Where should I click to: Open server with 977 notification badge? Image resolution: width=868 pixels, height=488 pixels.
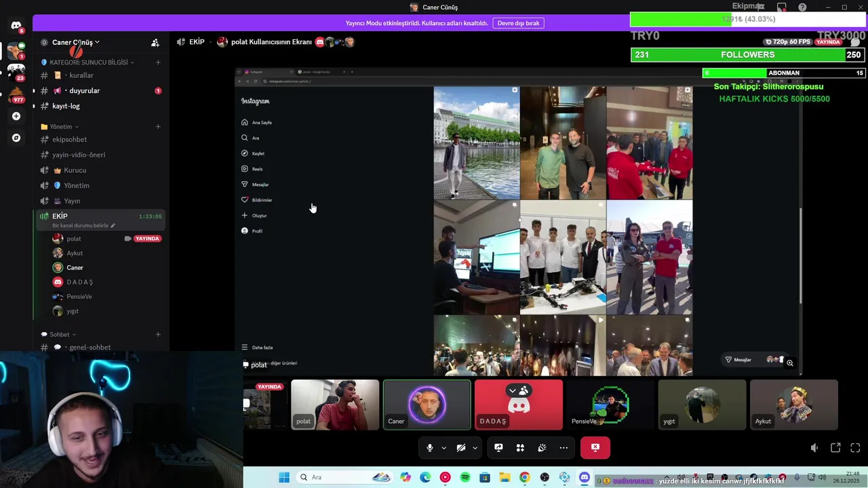(16, 94)
